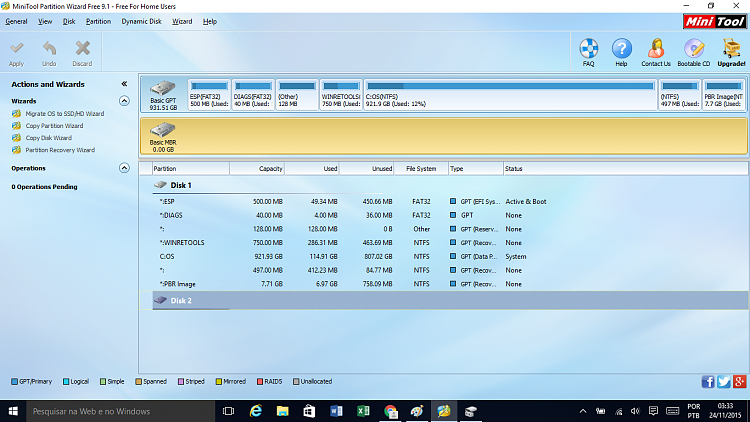Open the FAQ lifebuoy icon
750x422 pixels.
pyautogui.click(x=588, y=48)
